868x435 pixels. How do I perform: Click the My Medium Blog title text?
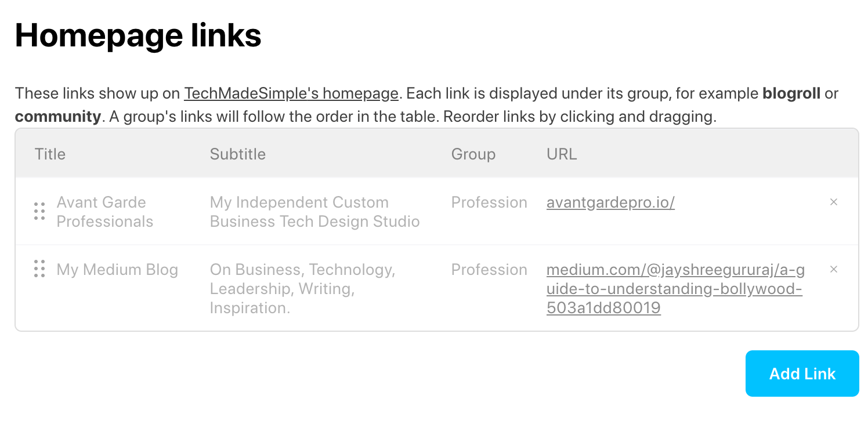tap(117, 269)
